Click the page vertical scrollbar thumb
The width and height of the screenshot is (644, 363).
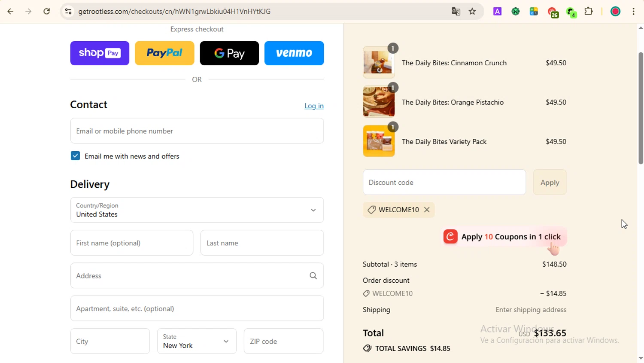[641, 108]
